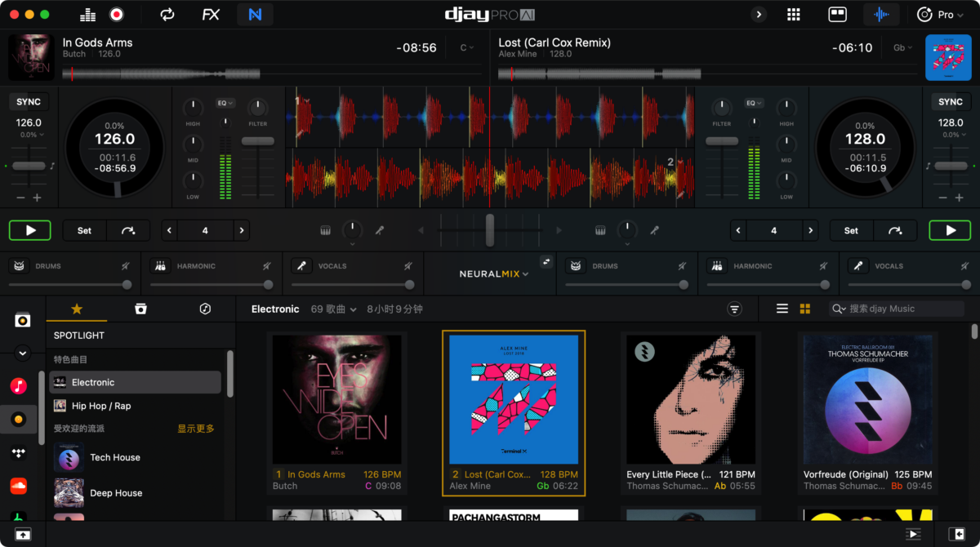Increase the right deck loop length
The height and width of the screenshot is (547, 980).
coord(810,230)
